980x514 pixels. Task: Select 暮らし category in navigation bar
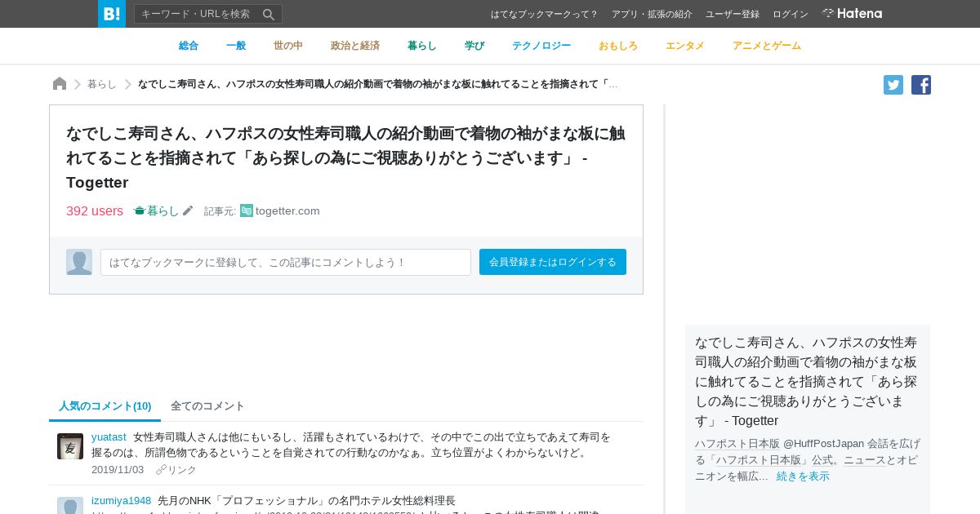pos(422,46)
